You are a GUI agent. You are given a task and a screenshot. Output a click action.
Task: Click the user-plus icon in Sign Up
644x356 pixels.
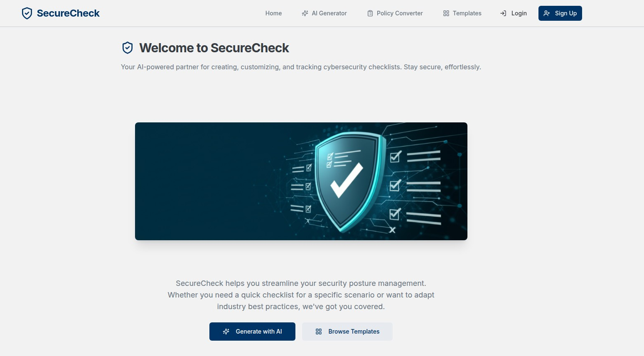547,13
